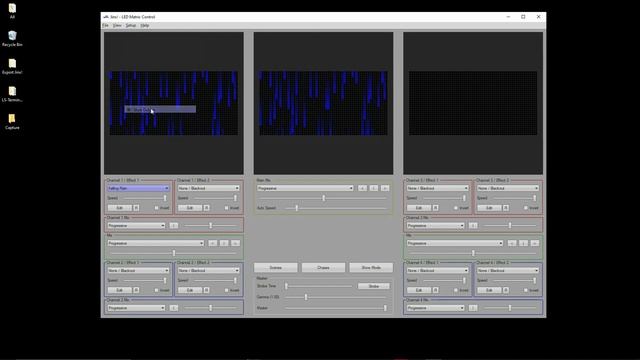640x360 pixels.
Task: Select the LS-Termin... desktop file icon
Action: point(12,94)
